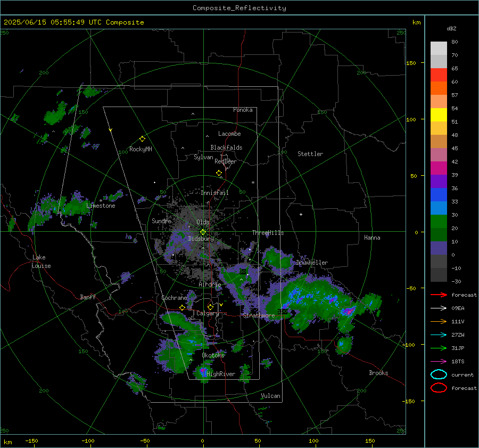Click the red forecast ellipse legend icon
479x448 pixels.
point(439,388)
